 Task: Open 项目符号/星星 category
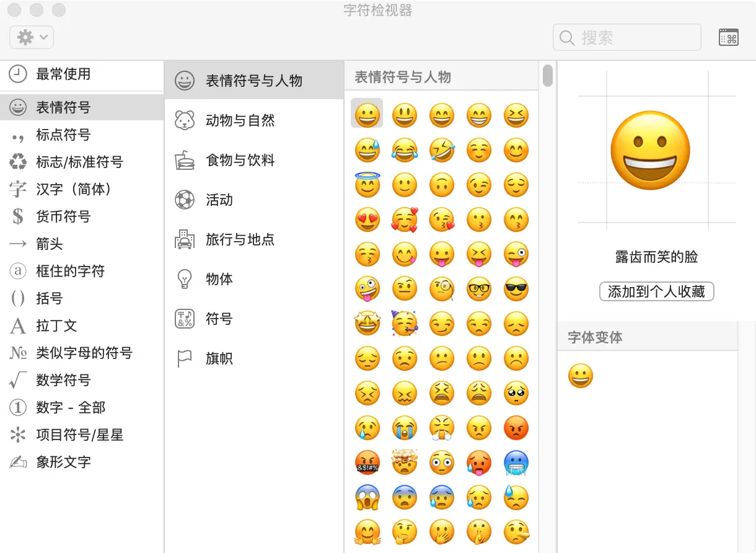click(82, 435)
